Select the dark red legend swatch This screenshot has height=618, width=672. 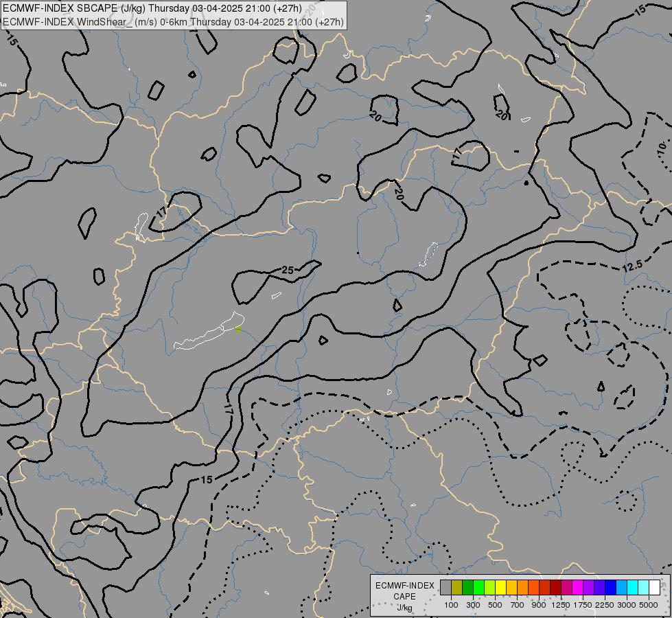point(555,588)
